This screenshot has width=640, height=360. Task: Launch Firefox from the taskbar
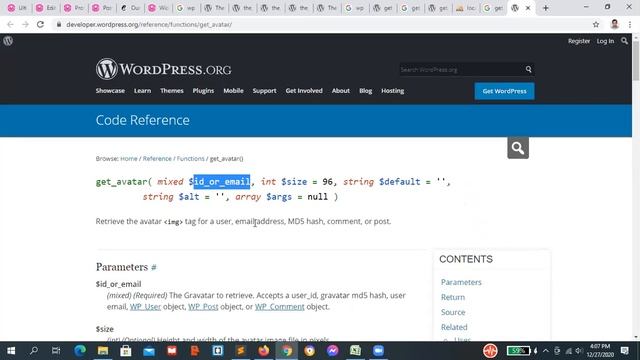(264, 351)
